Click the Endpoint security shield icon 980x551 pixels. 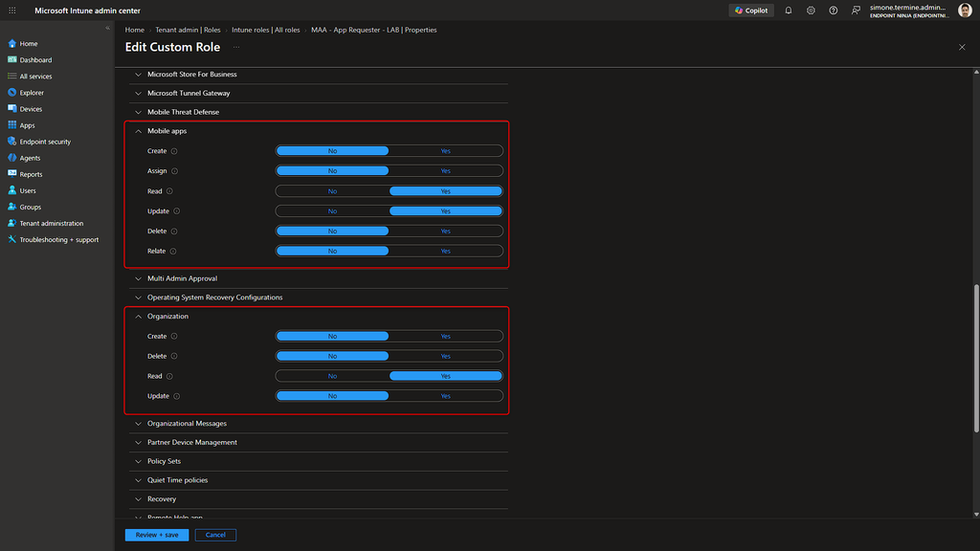(11, 142)
